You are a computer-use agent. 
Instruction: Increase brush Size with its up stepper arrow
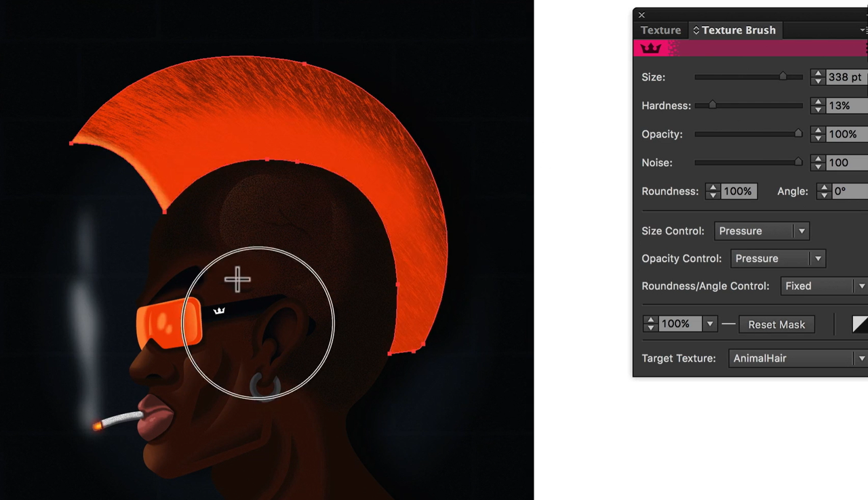pos(817,72)
